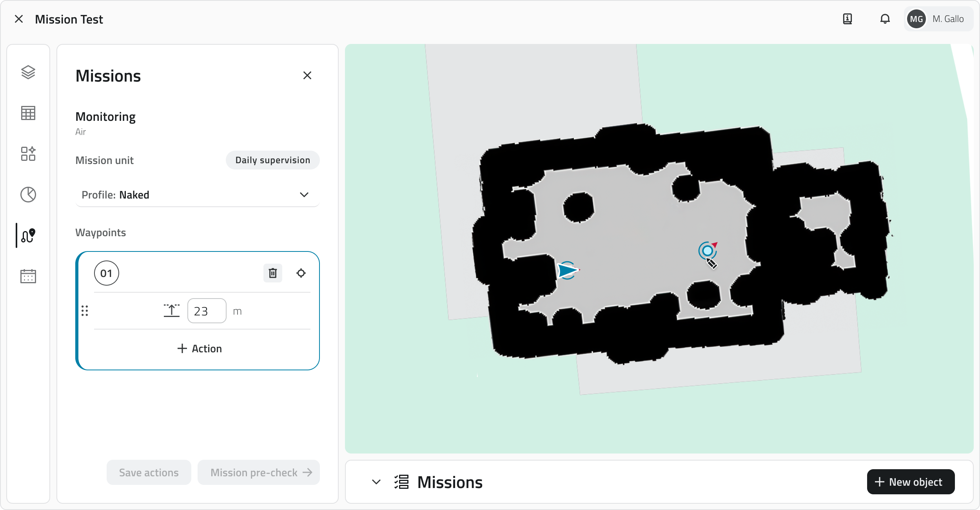980x510 pixels.
Task: Click the New object button
Action: coord(911,482)
